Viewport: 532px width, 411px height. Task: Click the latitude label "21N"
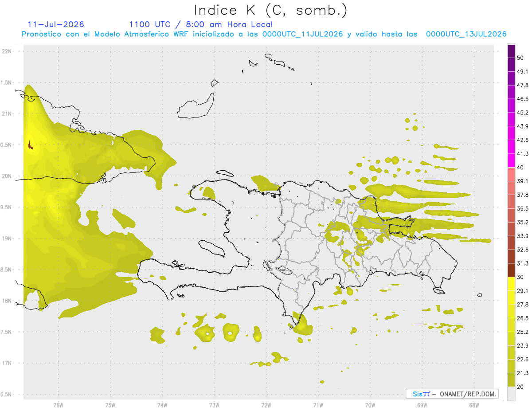click(7, 114)
